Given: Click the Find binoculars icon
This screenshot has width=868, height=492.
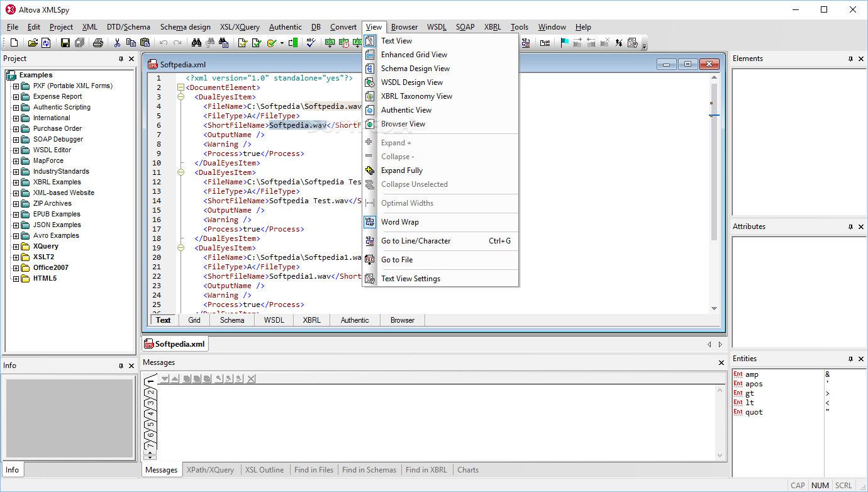Looking at the screenshot, I should (196, 43).
